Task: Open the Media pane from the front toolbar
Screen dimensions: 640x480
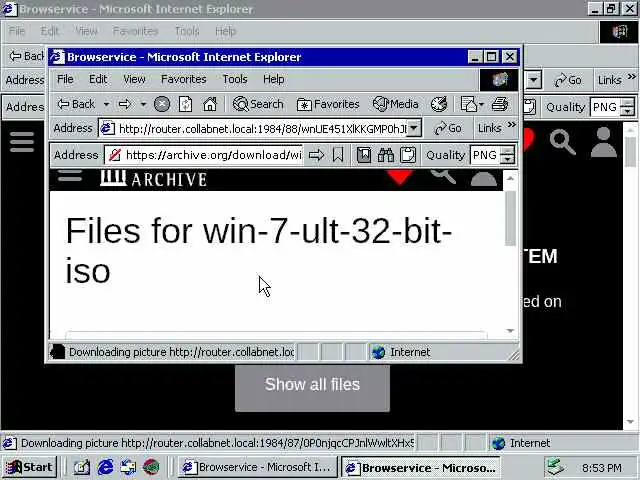Action: (x=396, y=104)
